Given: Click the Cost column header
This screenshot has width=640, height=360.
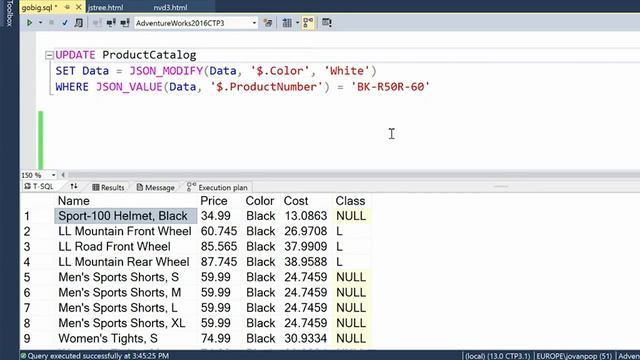Looking at the screenshot, I should pos(296,201).
